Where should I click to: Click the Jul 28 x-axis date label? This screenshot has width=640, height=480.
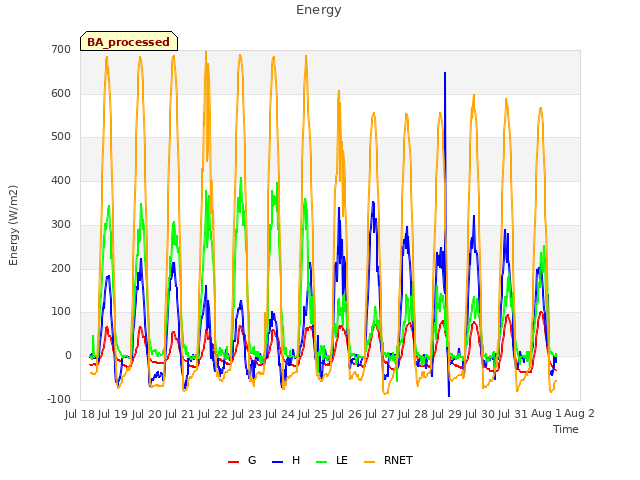click(x=413, y=414)
